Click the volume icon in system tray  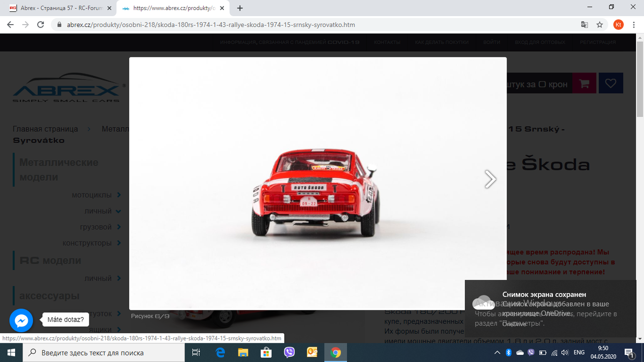(565, 352)
